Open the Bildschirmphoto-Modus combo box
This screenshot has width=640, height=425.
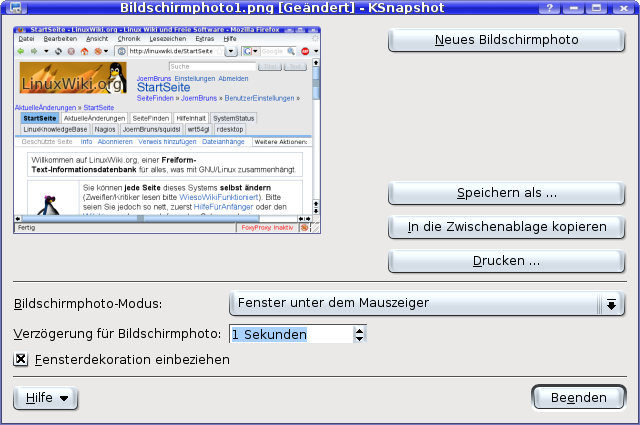(x=426, y=303)
